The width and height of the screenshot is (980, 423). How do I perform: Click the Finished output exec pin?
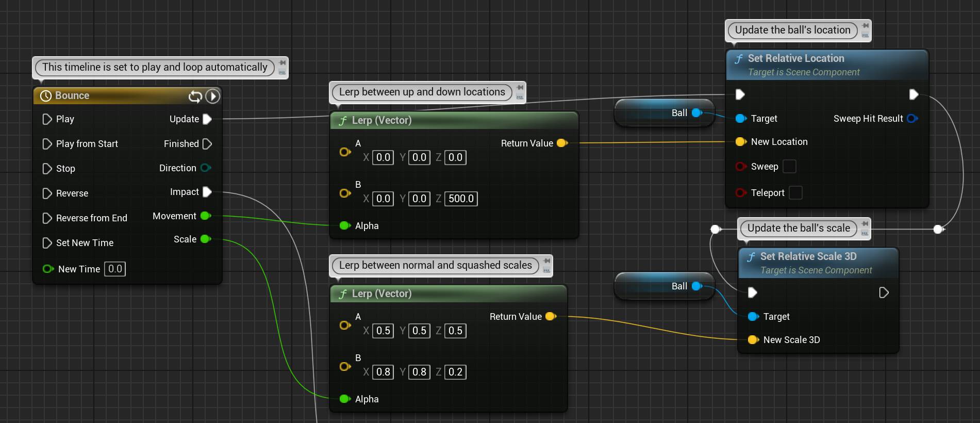pyautogui.click(x=207, y=144)
